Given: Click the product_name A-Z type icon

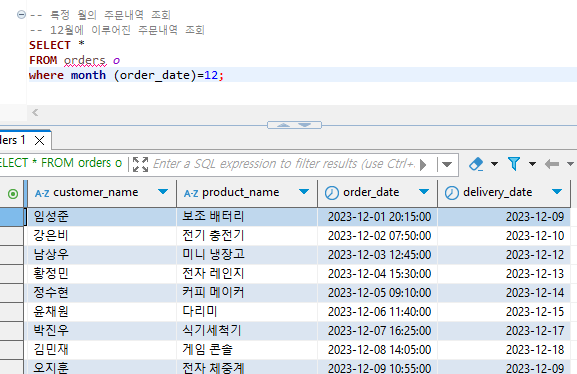Looking at the screenshot, I should pos(191,193).
